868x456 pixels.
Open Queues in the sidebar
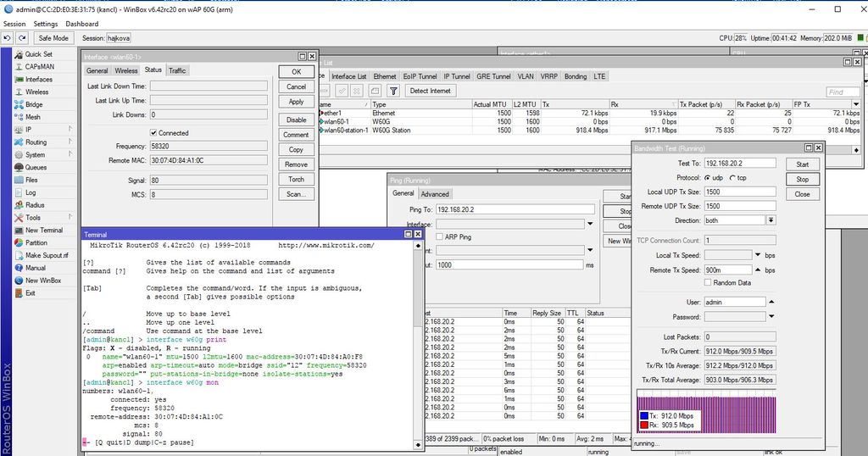[36, 167]
